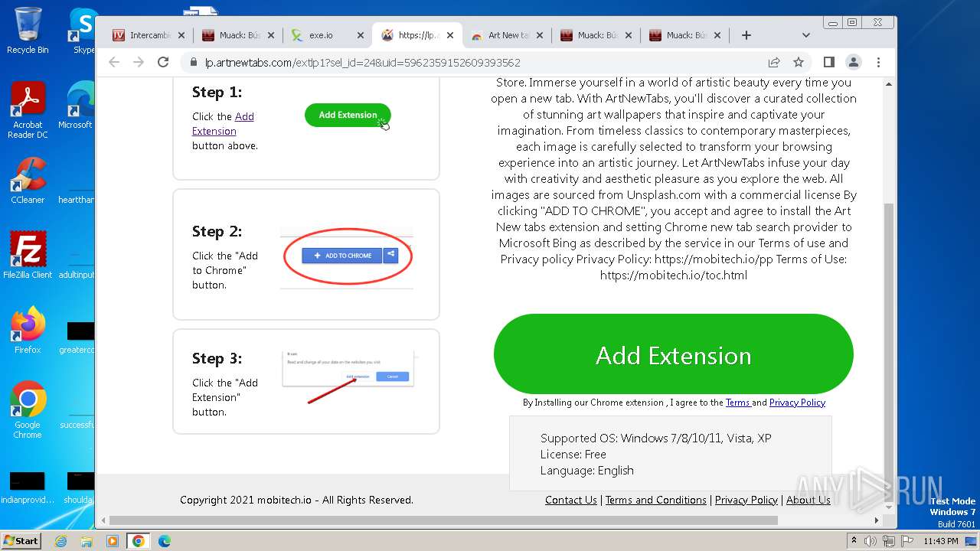Select the Recycle Bin desktop icon
The image size is (980, 551).
28,31
